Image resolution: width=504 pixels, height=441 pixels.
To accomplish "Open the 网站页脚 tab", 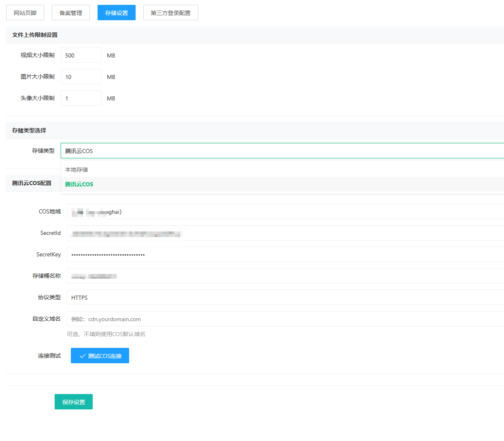I will click(25, 13).
